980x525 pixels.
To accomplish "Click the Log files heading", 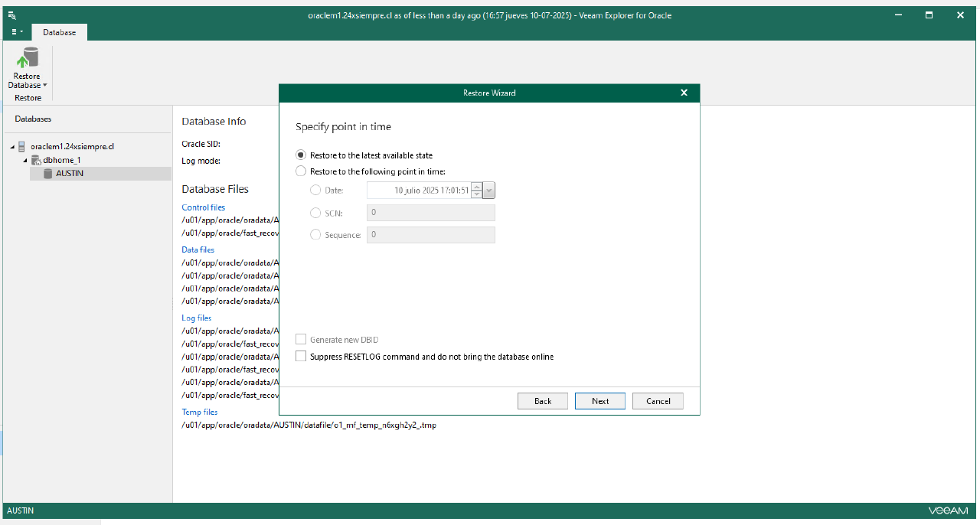I will (196, 318).
